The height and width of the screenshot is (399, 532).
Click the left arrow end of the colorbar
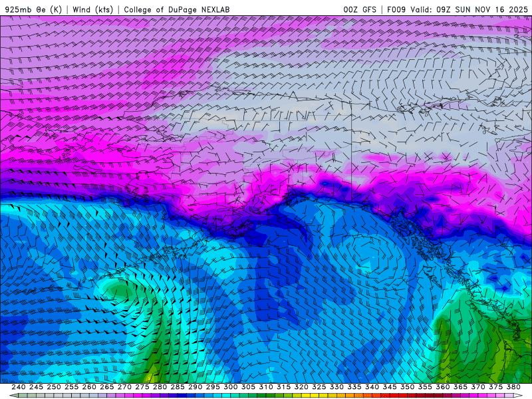point(13,396)
